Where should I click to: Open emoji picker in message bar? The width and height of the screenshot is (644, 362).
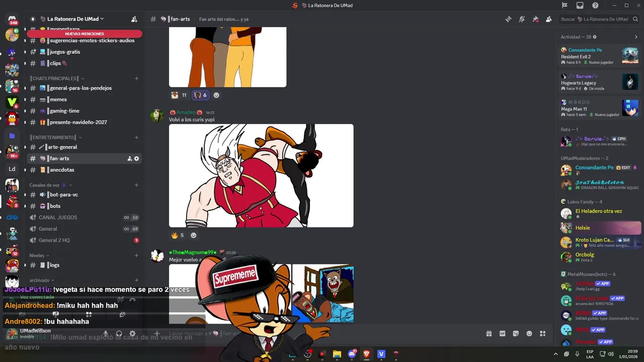pyautogui.click(x=529, y=333)
